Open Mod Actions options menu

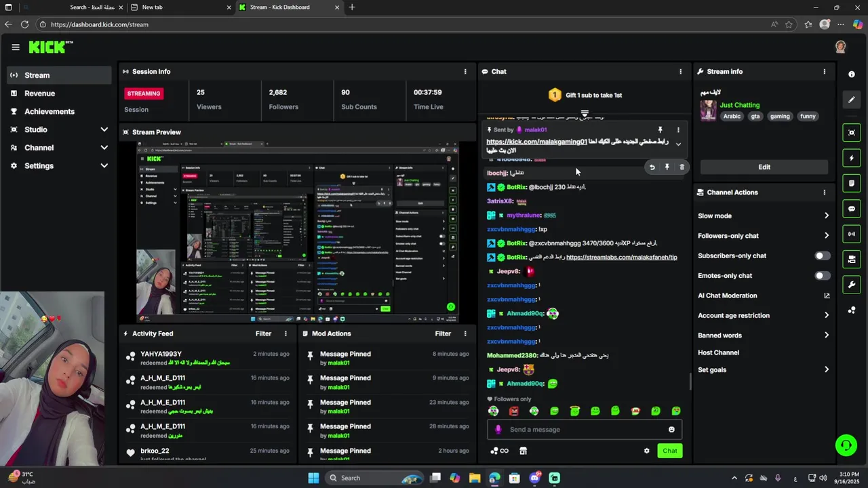click(465, 333)
